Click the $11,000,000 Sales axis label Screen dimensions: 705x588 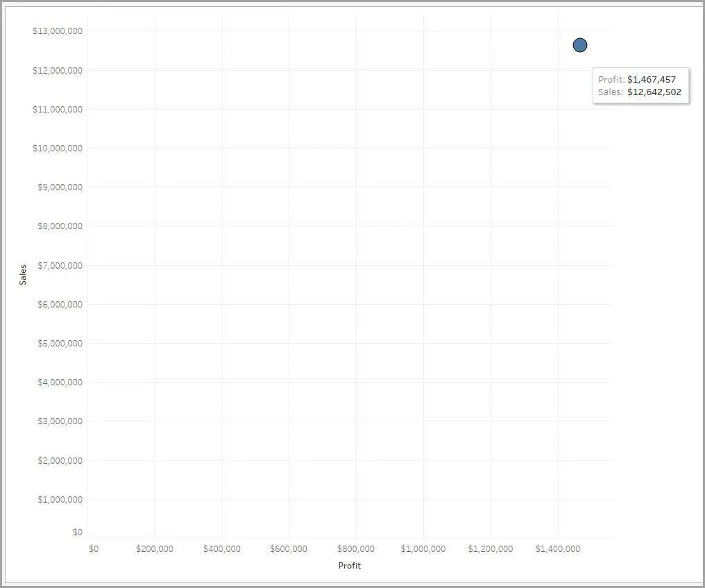[58, 109]
